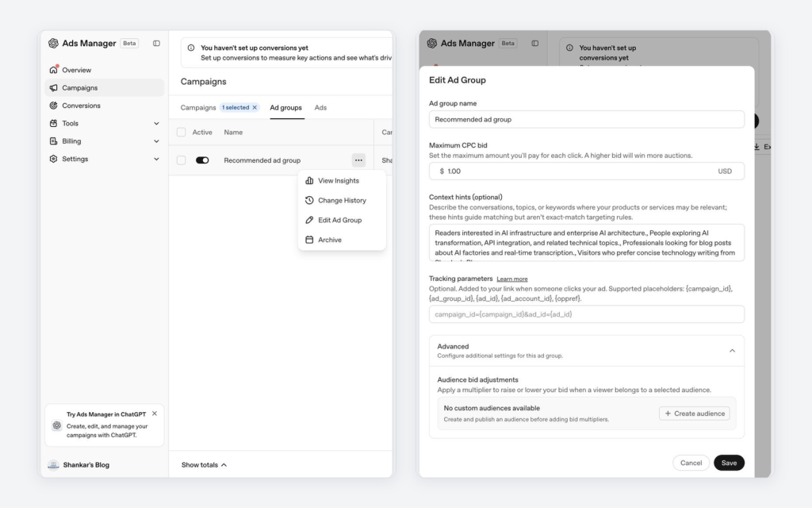Screen dimensions: 812x508
Task: Collapse the Advanced section chevron
Action: pos(732,351)
